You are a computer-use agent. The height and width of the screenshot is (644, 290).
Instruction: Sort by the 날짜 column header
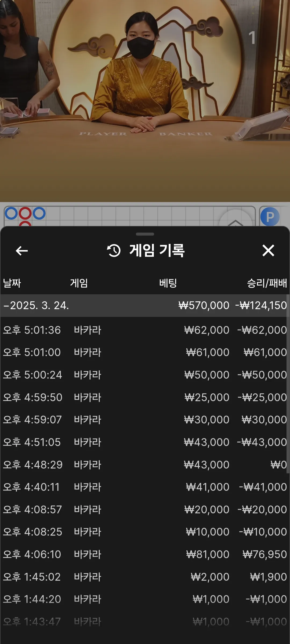tap(12, 283)
